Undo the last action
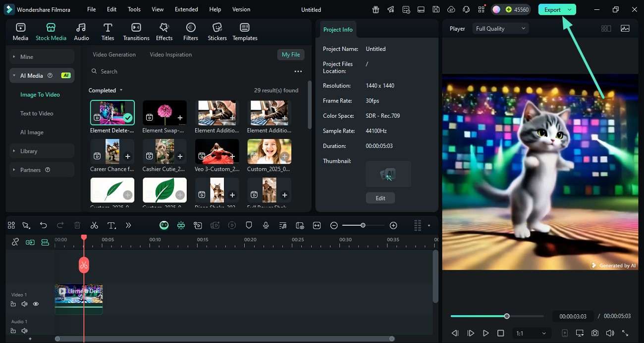Image resolution: width=644 pixels, height=343 pixels. pyautogui.click(x=43, y=225)
